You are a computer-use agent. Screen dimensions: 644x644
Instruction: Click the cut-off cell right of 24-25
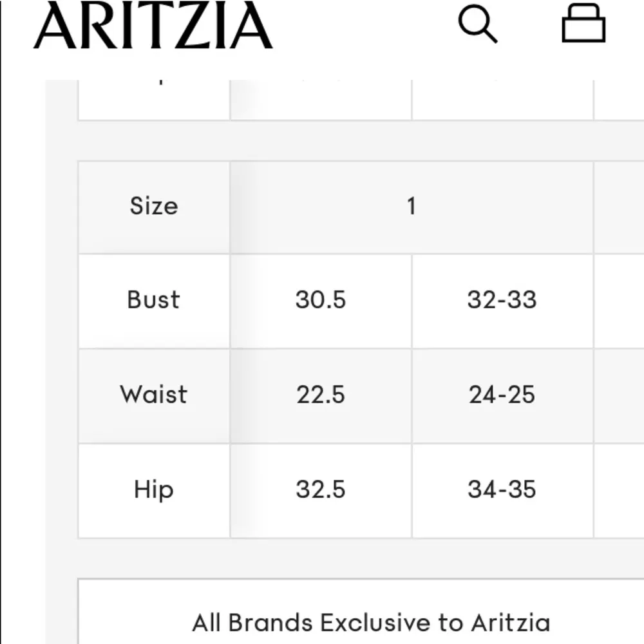click(x=620, y=395)
